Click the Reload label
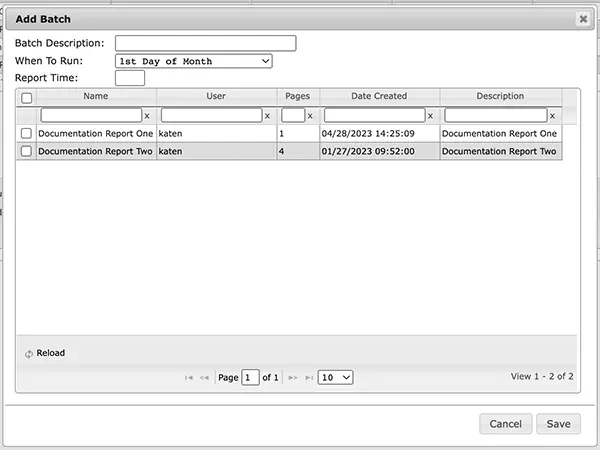The height and width of the screenshot is (450, 600). click(x=51, y=353)
